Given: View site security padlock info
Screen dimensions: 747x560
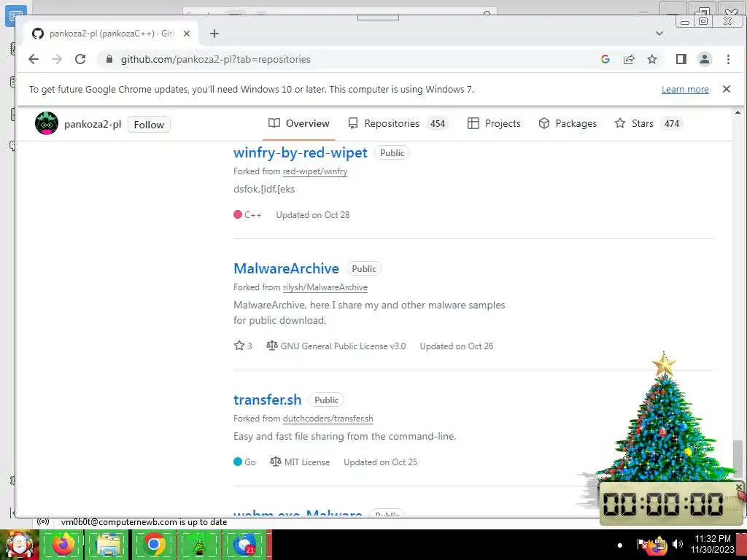Looking at the screenshot, I should tap(109, 59).
